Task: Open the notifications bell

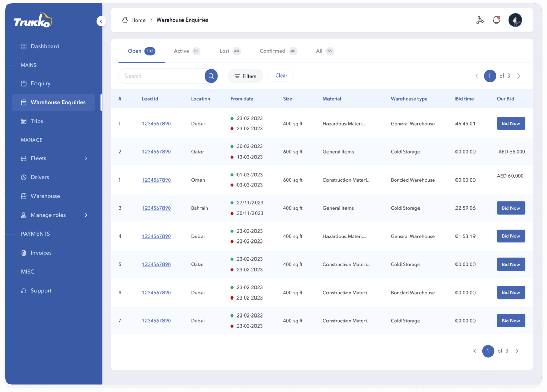Action: (x=497, y=20)
